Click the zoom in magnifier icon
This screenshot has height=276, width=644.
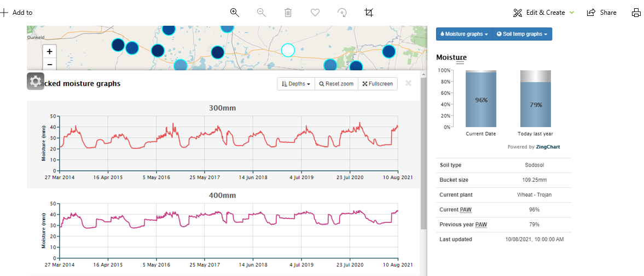point(235,13)
